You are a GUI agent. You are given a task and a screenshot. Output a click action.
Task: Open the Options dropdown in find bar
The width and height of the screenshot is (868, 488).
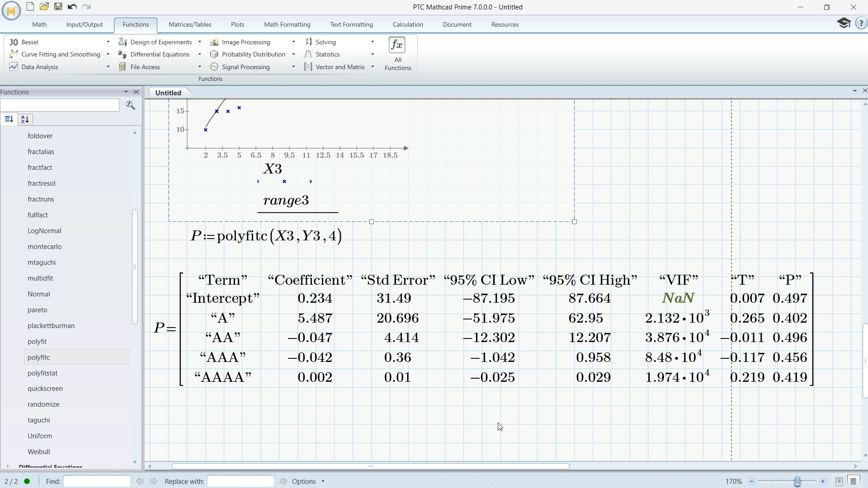308,481
